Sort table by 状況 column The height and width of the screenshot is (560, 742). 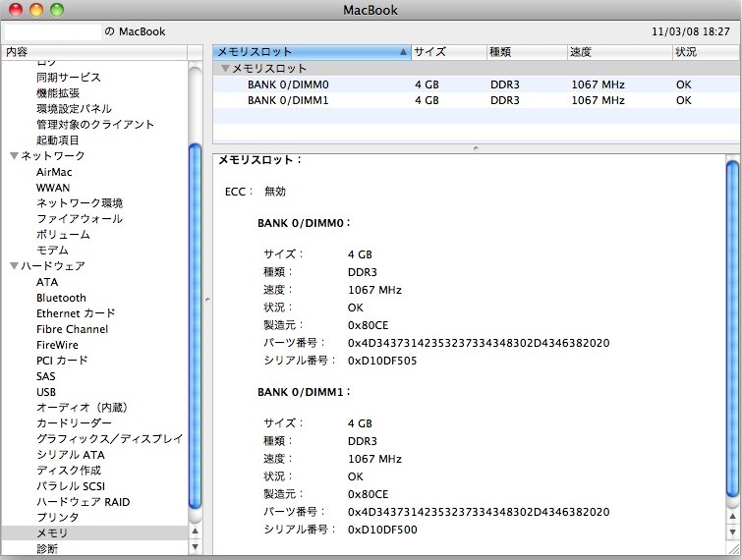(x=706, y=51)
